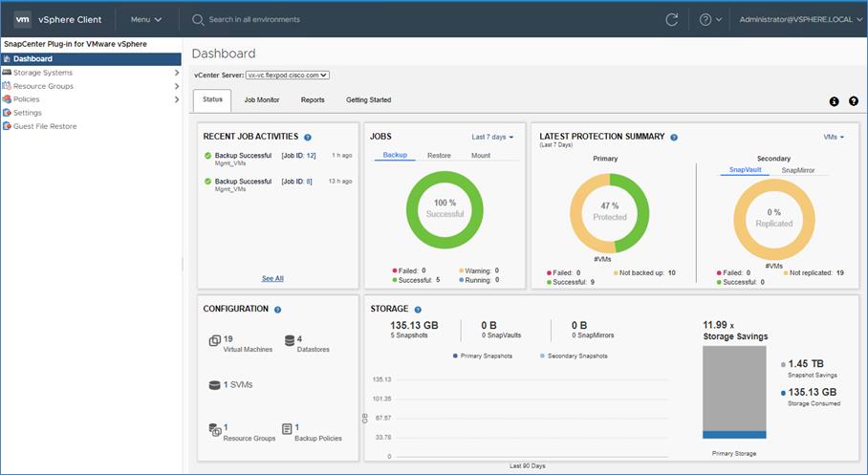
Task: Click the Backup Policies configuration icon
Action: coord(287,429)
